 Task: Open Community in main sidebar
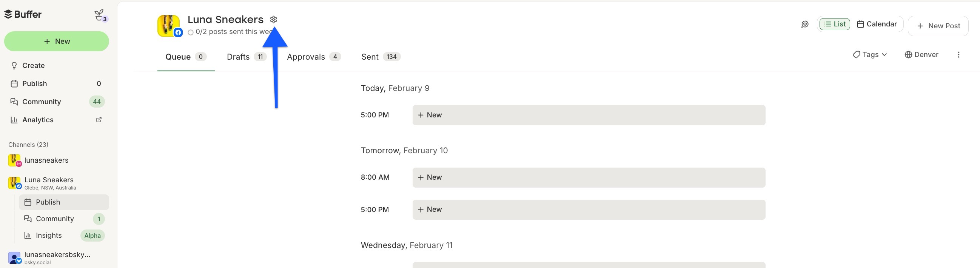[x=42, y=102]
